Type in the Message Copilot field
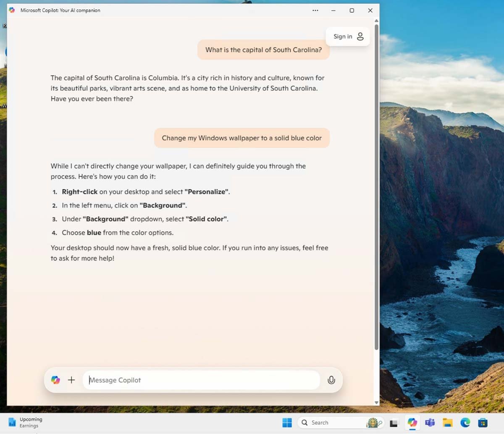 click(x=202, y=380)
